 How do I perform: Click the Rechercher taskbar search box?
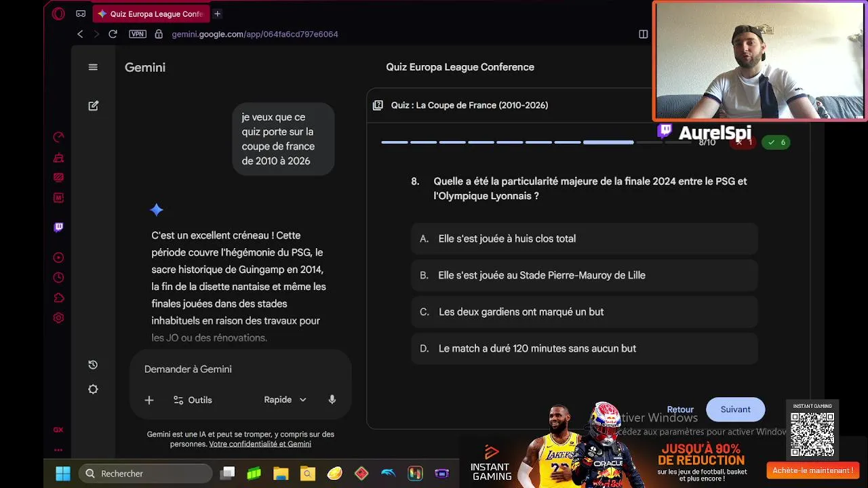[x=146, y=473]
